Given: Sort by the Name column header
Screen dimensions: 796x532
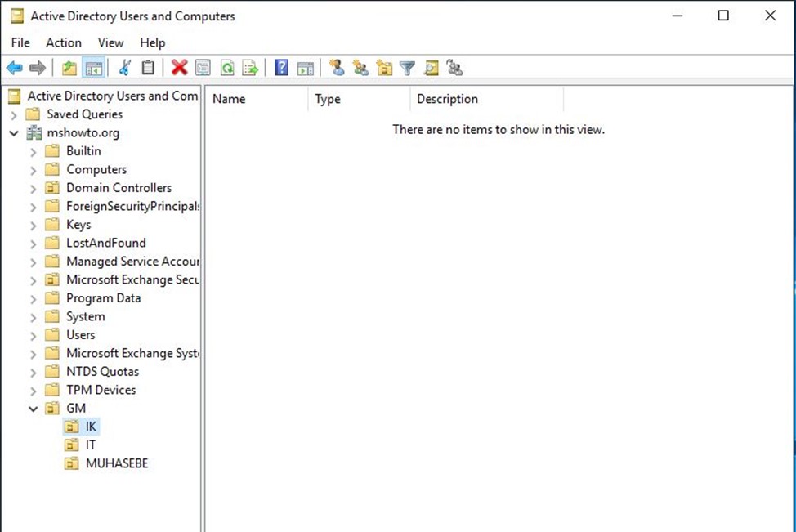Looking at the screenshot, I should [x=257, y=99].
